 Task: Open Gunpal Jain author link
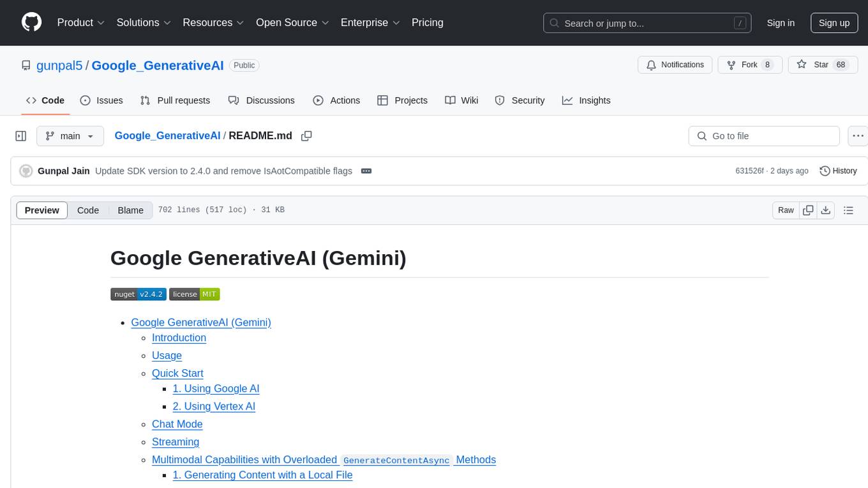[x=64, y=171]
